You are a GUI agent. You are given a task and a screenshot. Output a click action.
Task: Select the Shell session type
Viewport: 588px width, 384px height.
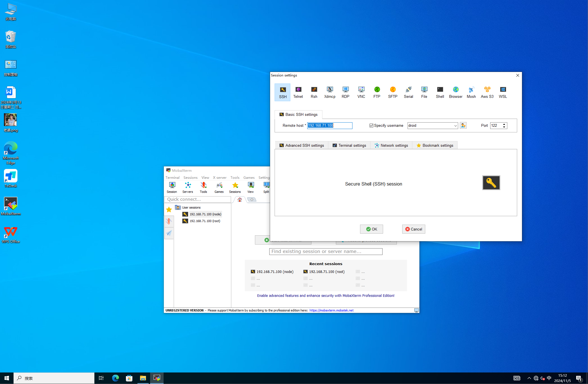click(440, 92)
